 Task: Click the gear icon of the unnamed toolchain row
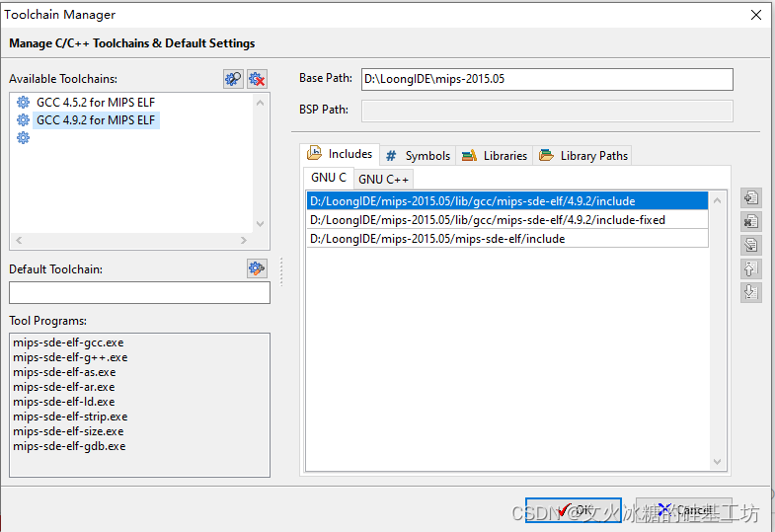coord(24,138)
